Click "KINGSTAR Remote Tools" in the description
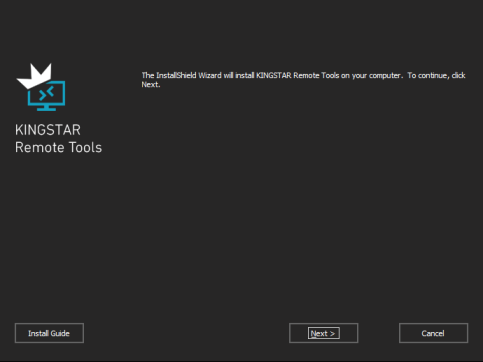Screen dimensions: 483x362 point(297,75)
